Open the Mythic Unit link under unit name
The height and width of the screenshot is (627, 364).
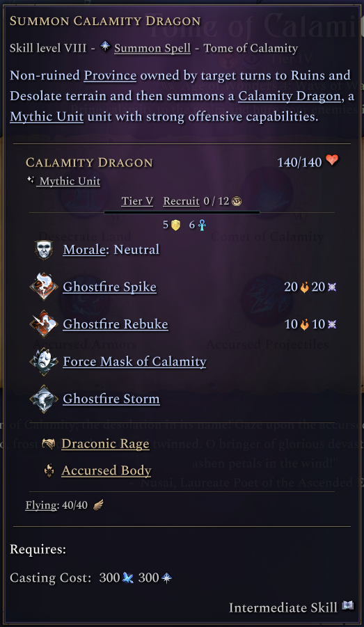[x=70, y=181]
